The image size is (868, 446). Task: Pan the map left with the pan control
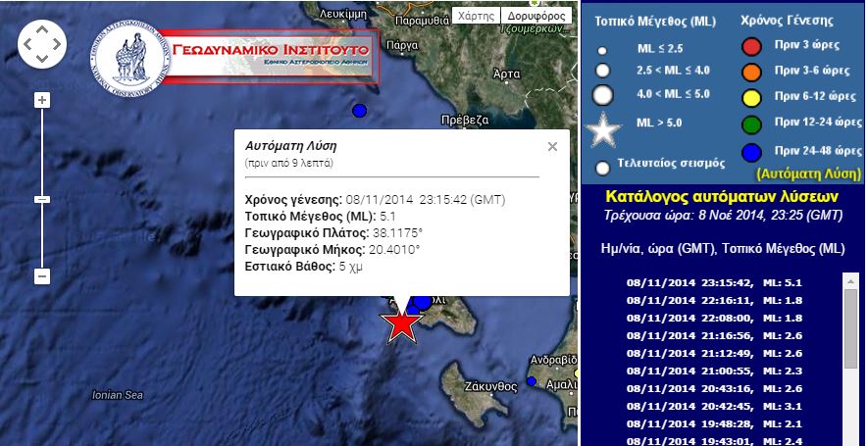(x=28, y=44)
